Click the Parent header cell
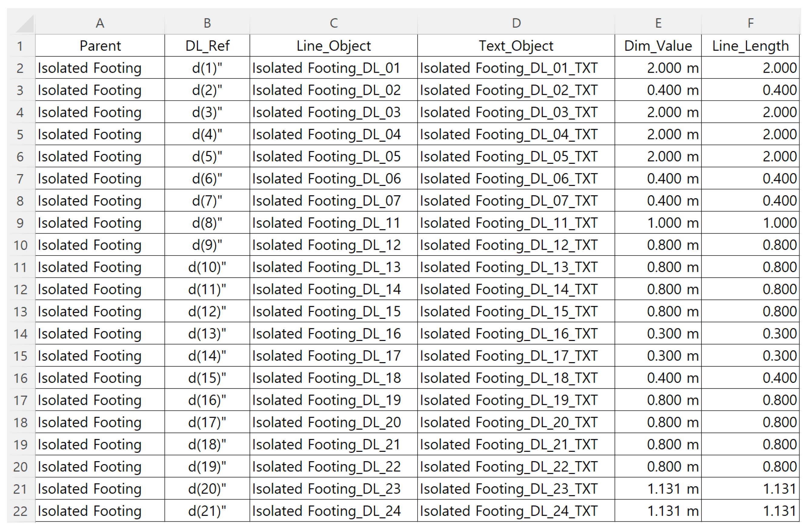Viewport: 809px width, 532px height. click(100, 46)
